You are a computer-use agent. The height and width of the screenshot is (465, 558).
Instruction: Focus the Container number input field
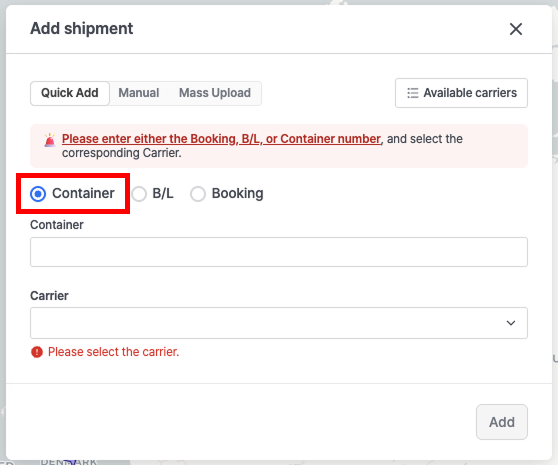pyautogui.click(x=279, y=252)
